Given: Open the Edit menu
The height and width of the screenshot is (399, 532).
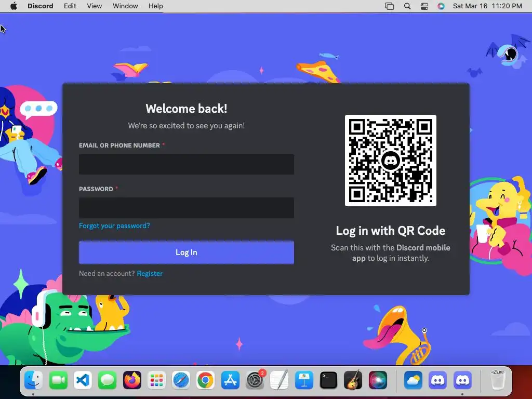Looking at the screenshot, I should pyautogui.click(x=70, y=6).
